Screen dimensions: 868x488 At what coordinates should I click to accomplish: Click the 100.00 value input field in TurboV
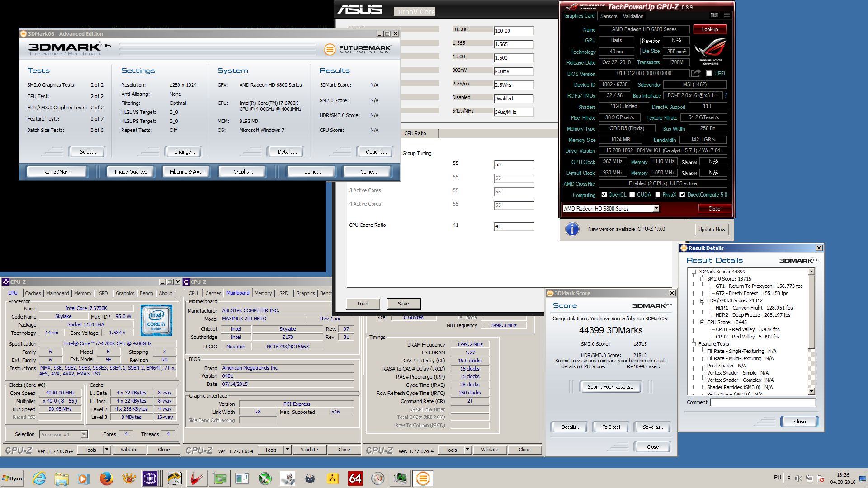point(514,31)
